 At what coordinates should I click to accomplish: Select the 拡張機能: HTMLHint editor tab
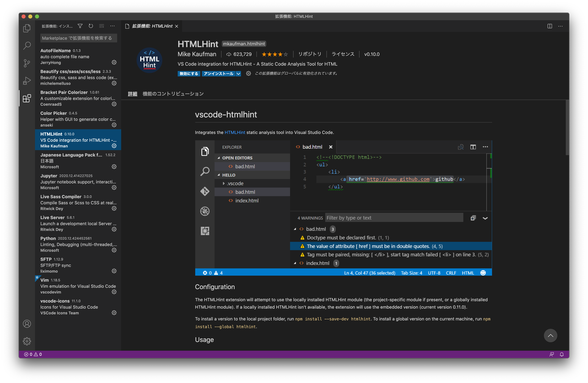[x=152, y=26]
